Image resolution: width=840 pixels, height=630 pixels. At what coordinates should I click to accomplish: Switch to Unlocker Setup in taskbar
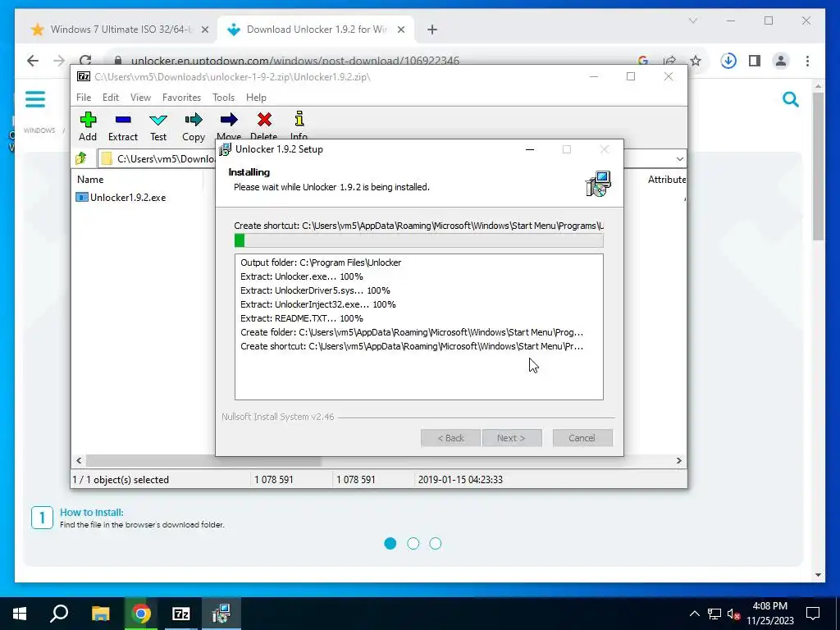tap(221, 614)
